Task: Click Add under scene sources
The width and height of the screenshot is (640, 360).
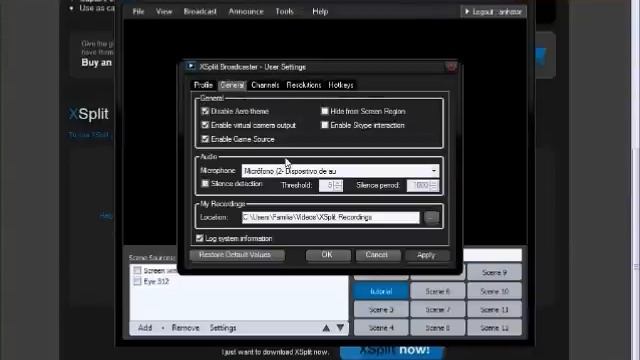Action: tap(145, 328)
